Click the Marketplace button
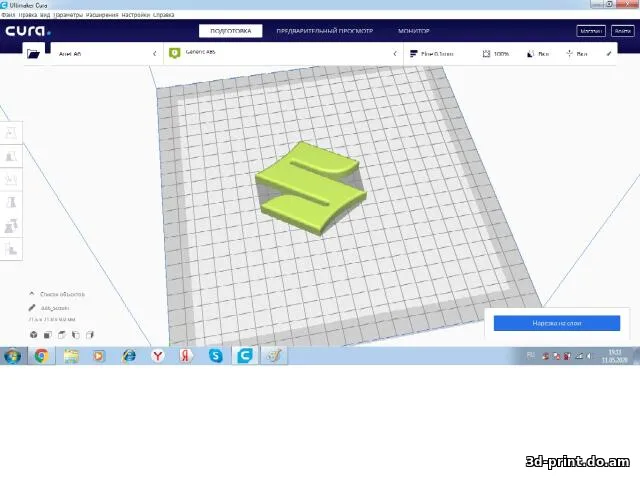The width and height of the screenshot is (640, 480). 591,31
